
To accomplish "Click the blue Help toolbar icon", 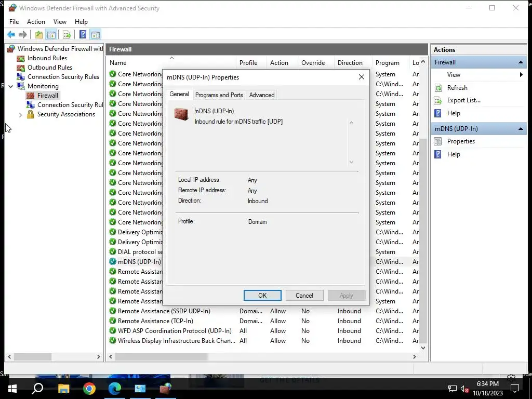I will click(83, 34).
